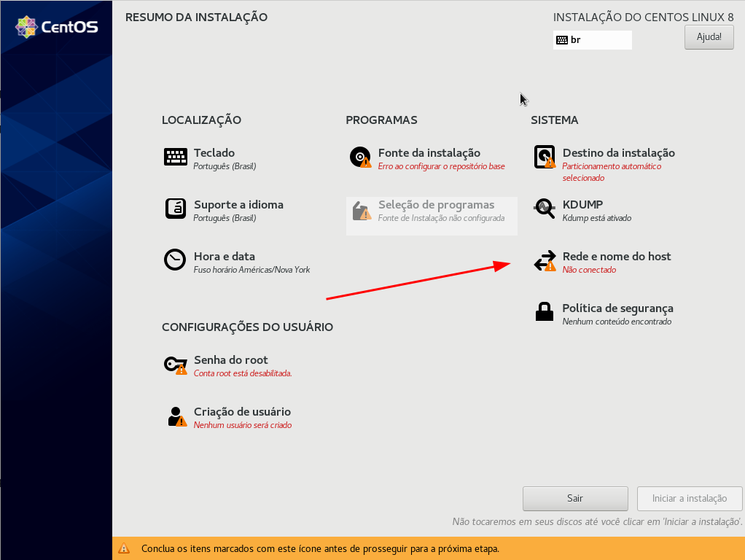Open Rede e nome do host label
Image resolution: width=745 pixels, height=560 pixels.
tap(617, 256)
